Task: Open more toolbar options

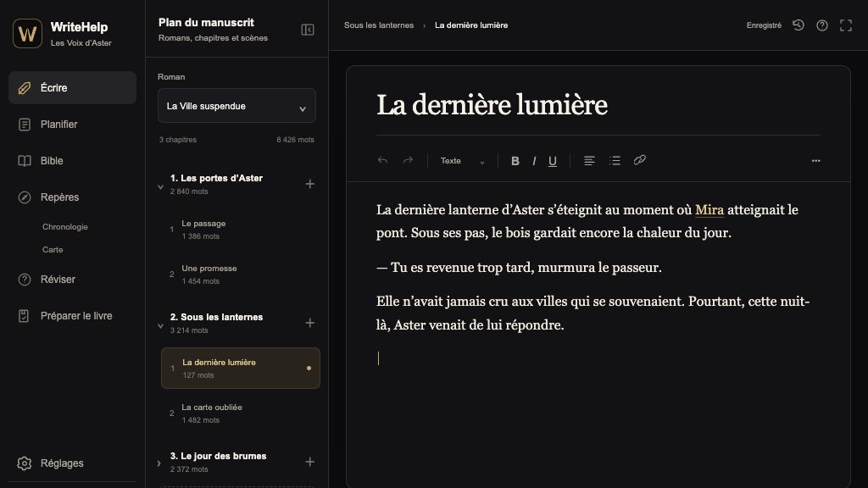Action: (816, 160)
